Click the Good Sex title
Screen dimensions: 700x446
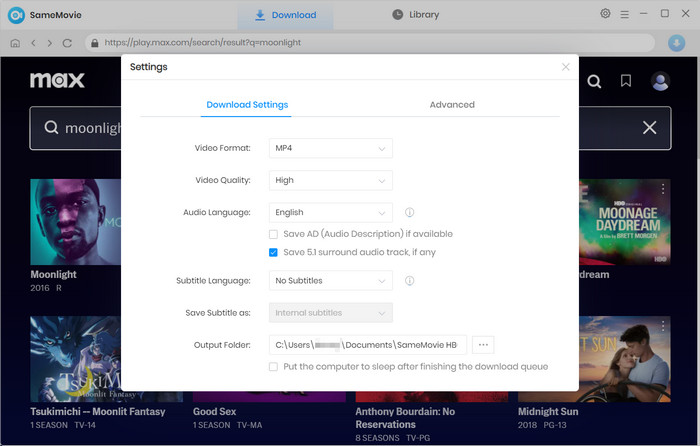coord(214,412)
